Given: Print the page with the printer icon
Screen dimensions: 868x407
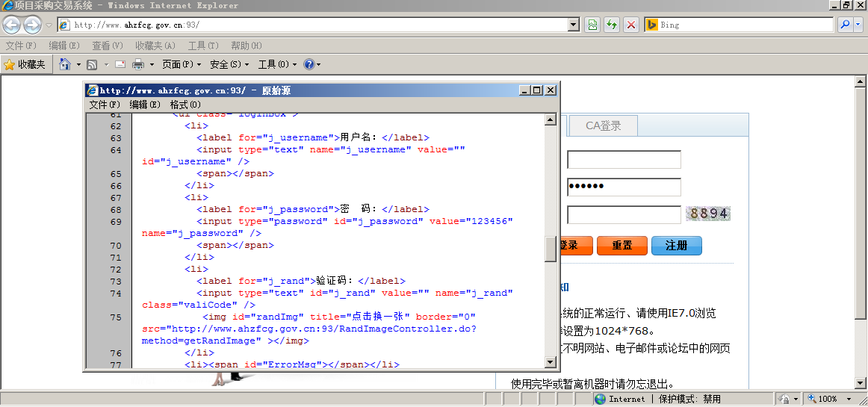Looking at the screenshot, I should coord(138,65).
